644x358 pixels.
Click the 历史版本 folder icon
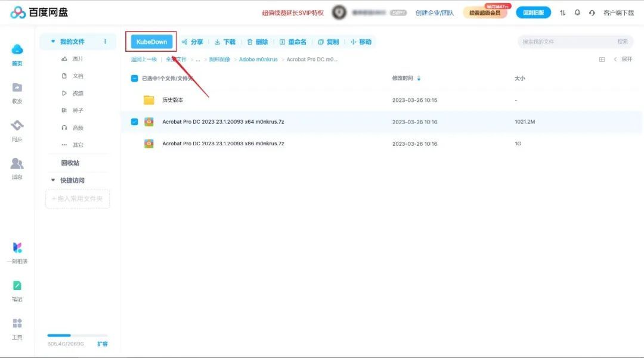pos(148,99)
